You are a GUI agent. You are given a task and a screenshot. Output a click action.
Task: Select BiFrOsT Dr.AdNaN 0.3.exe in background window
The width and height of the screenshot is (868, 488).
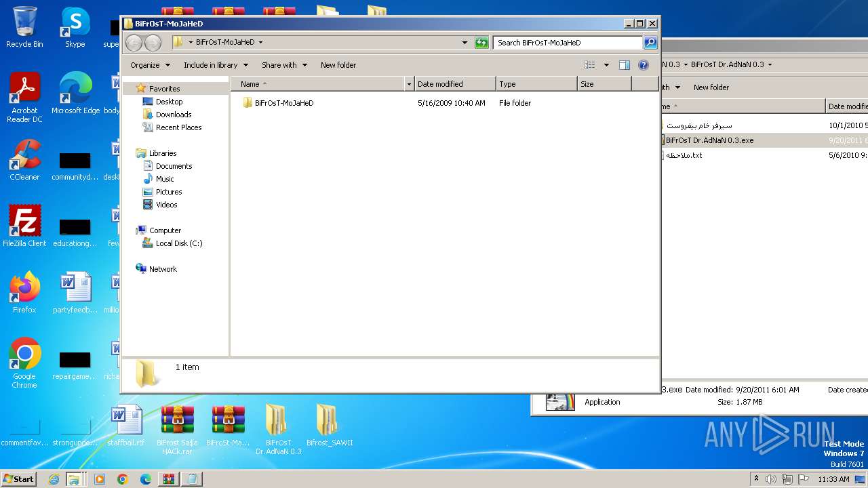[709, 140]
